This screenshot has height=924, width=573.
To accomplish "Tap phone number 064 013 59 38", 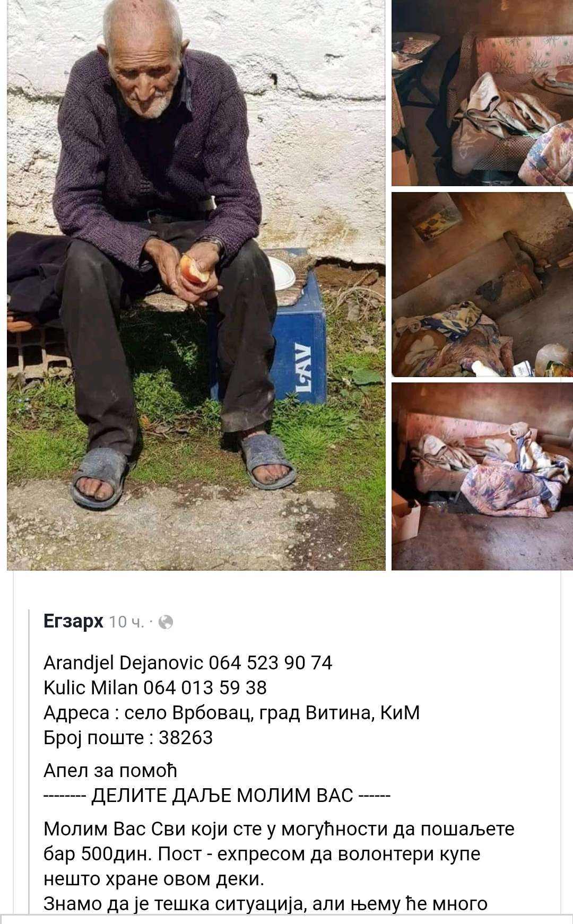I will (205, 687).
